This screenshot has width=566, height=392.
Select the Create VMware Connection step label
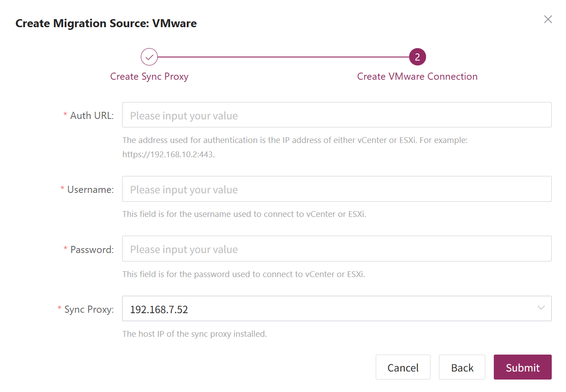point(418,77)
